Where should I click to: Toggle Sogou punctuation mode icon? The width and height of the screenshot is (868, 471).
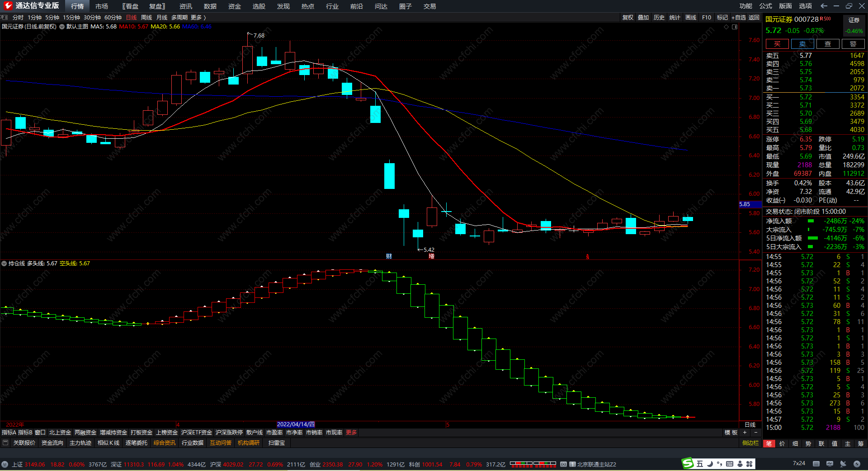719,464
